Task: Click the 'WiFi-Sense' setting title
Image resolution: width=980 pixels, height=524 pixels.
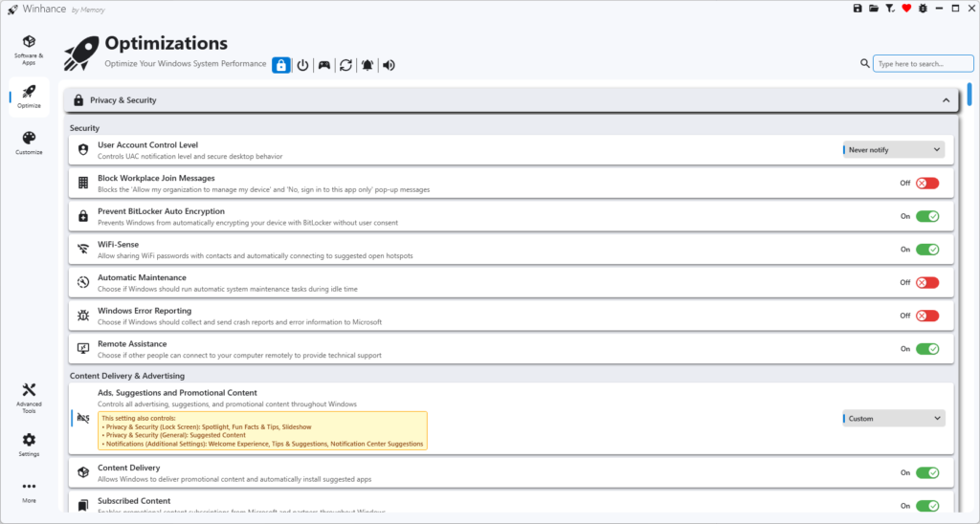Action: 118,244
